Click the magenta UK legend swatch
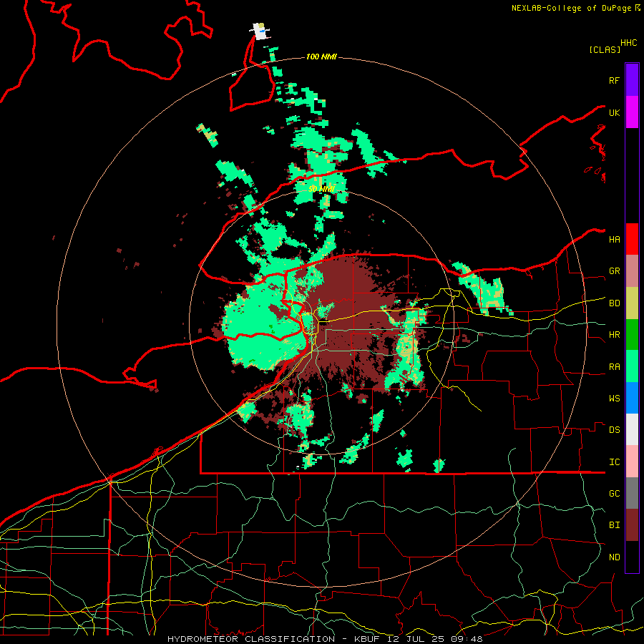Viewport: 644px width, 644px height. point(632,112)
